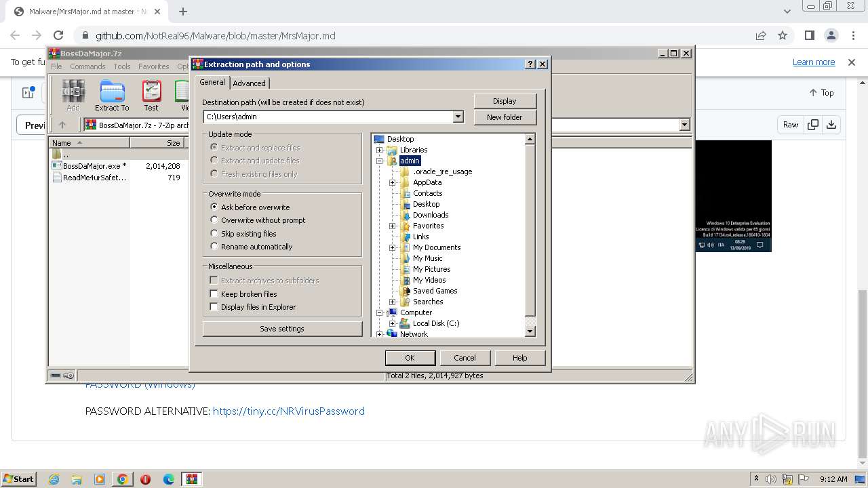Click the share page icon in the address bar

pos(761,35)
